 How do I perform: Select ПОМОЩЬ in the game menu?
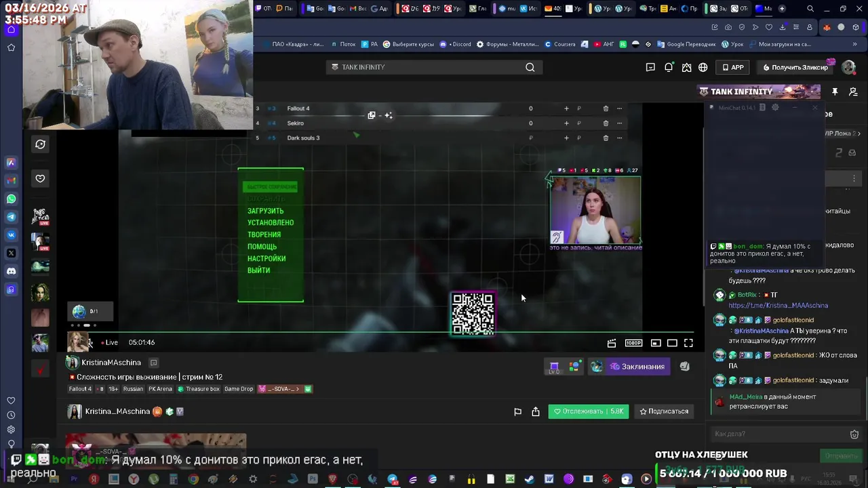point(262,247)
